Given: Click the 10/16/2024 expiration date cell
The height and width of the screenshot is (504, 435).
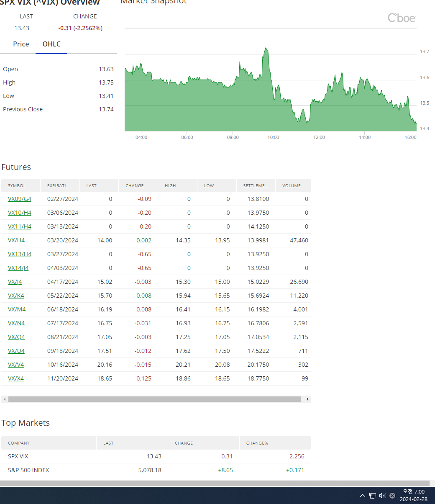Looking at the screenshot, I should [63, 365].
